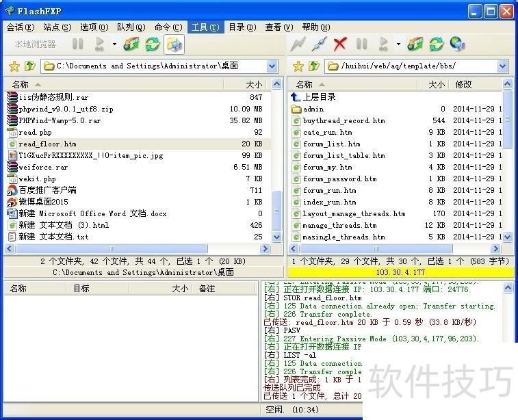Click the Disconnect plug icon in right toolbar
Viewport: 518px width, 420px height.
319,44
